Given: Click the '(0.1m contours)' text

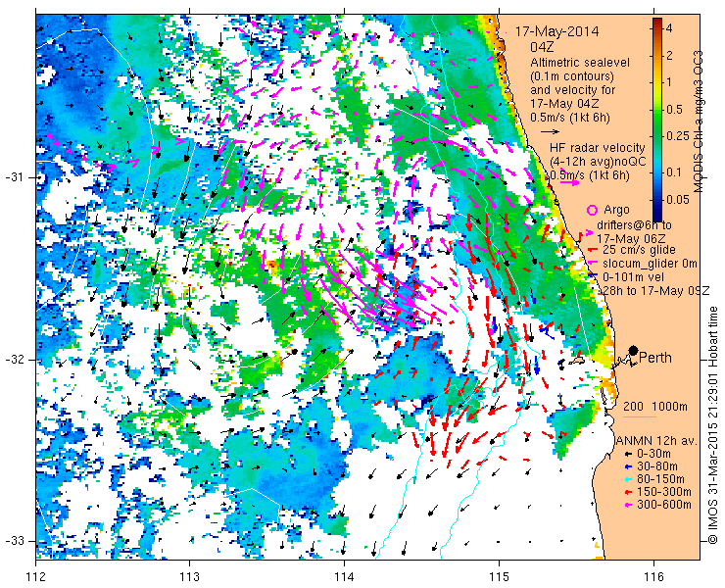Looking at the screenshot, I should coord(572,75).
